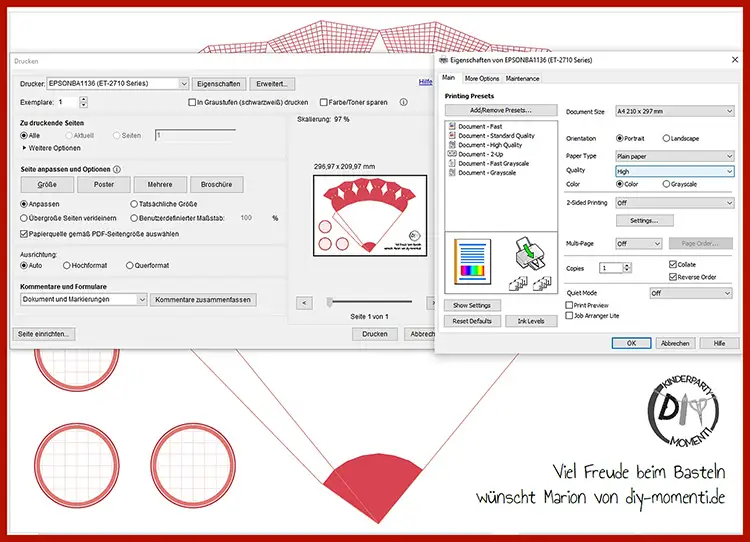The image size is (750, 542).
Task: Click the Document - 2-Up preset icon
Action: tap(452, 154)
